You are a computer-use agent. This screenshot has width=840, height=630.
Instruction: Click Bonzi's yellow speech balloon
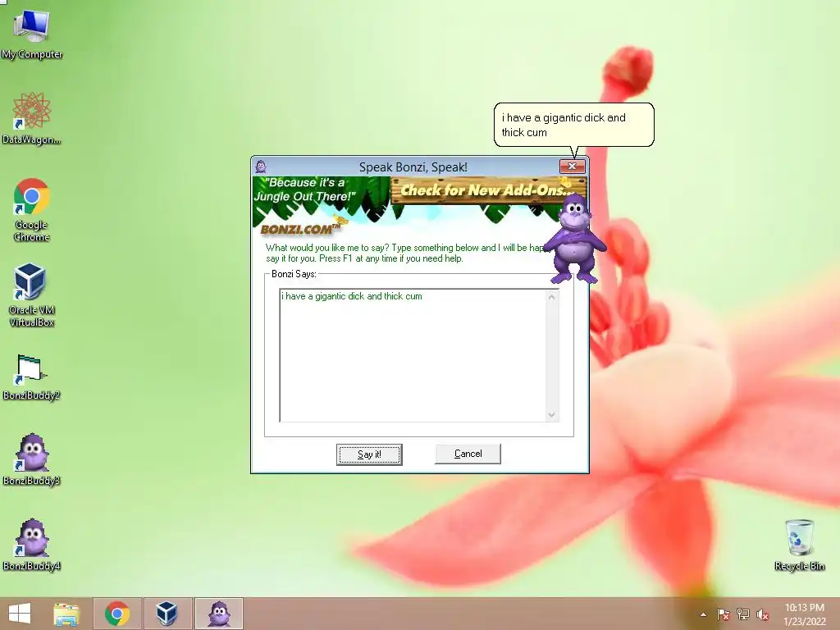tap(573, 125)
